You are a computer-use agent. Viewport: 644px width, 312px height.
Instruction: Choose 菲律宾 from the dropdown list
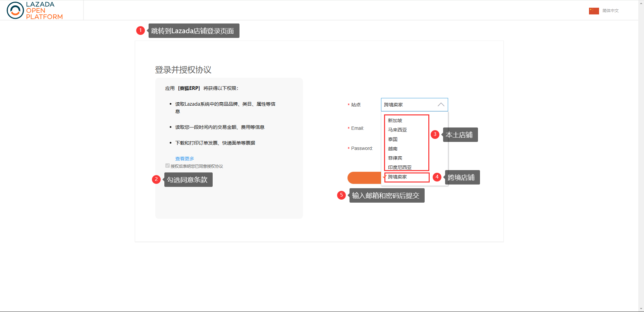click(395, 158)
